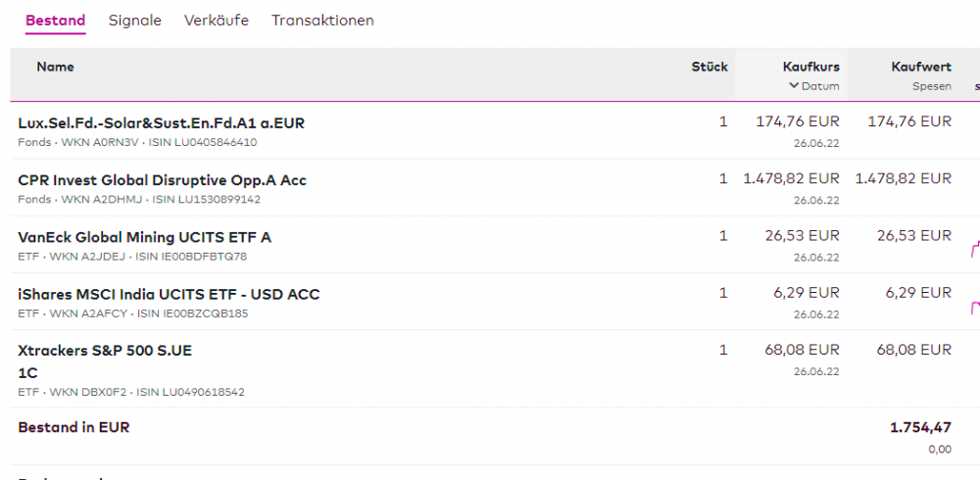Sort by Kaufwert column header

coord(921,67)
